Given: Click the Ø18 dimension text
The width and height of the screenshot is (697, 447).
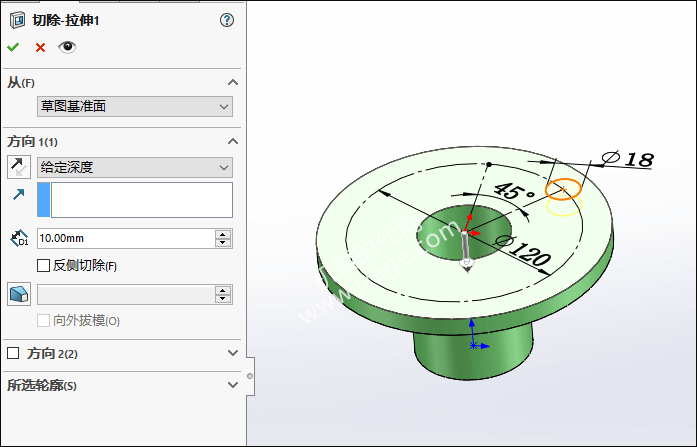Looking at the screenshot, I should [628, 159].
